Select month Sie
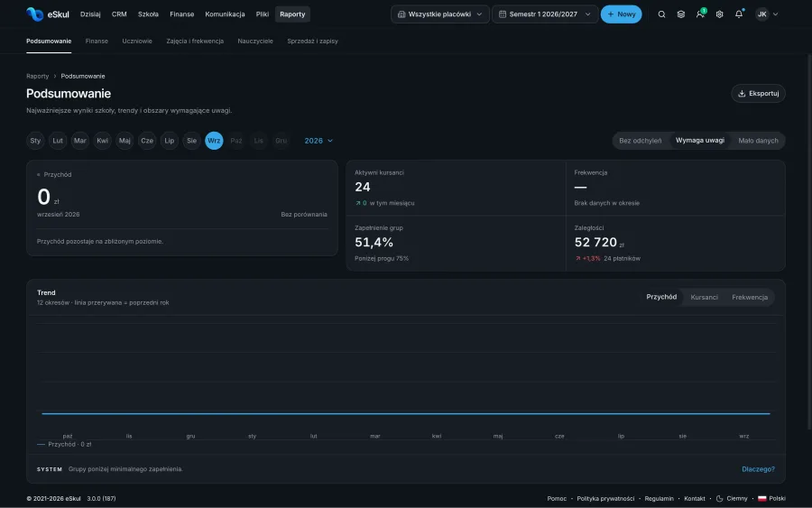Image resolution: width=812 pixels, height=508 pixels. pos(191,141)
